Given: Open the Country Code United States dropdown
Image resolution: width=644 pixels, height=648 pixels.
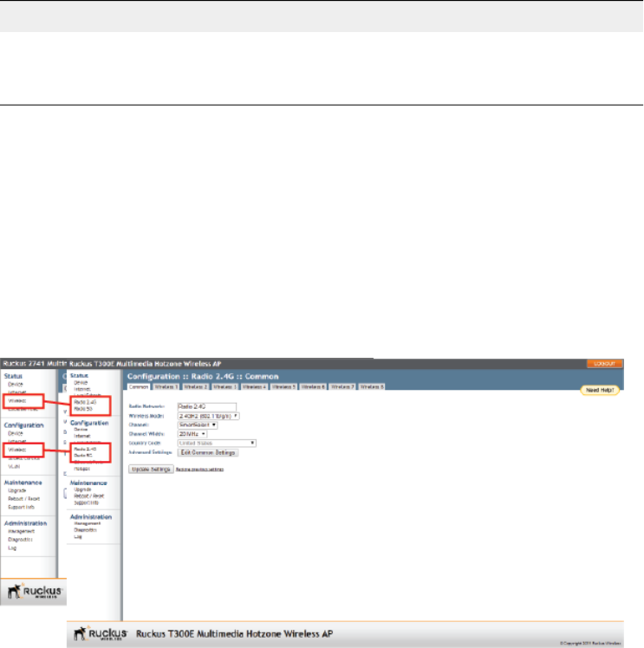Looking at the screenshot, I should tap(217, 443).
